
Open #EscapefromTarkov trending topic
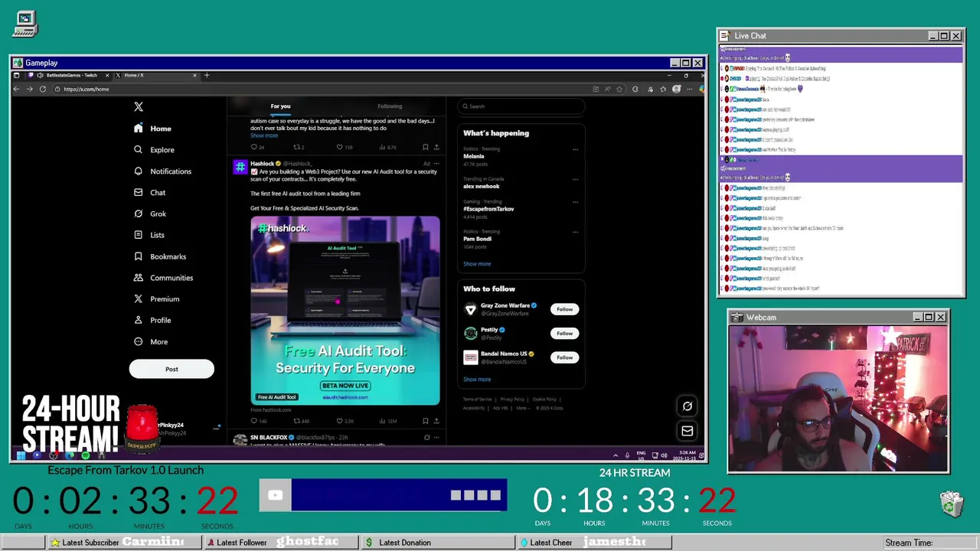click(x=488, y=209)
